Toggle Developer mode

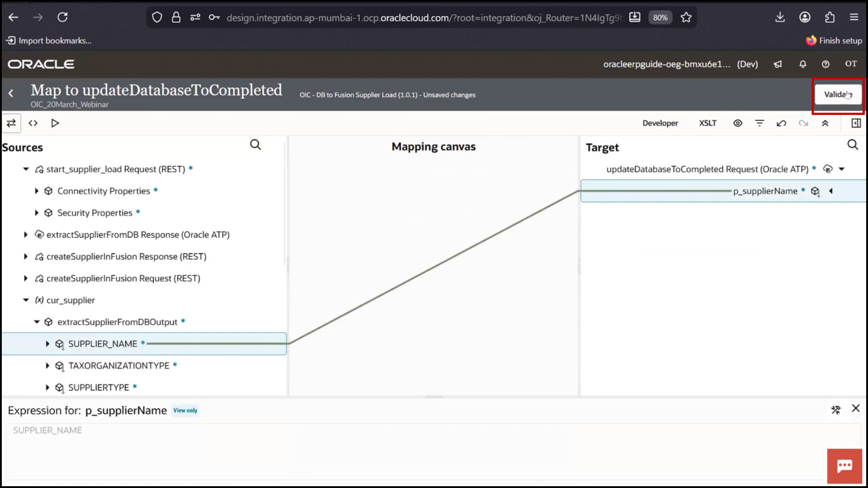660,123
